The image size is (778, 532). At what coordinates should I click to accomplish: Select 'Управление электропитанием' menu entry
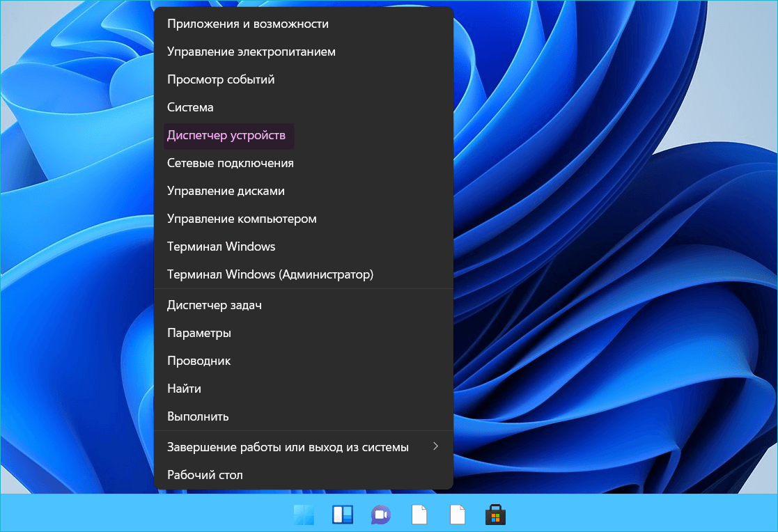[x=251, y=52]
